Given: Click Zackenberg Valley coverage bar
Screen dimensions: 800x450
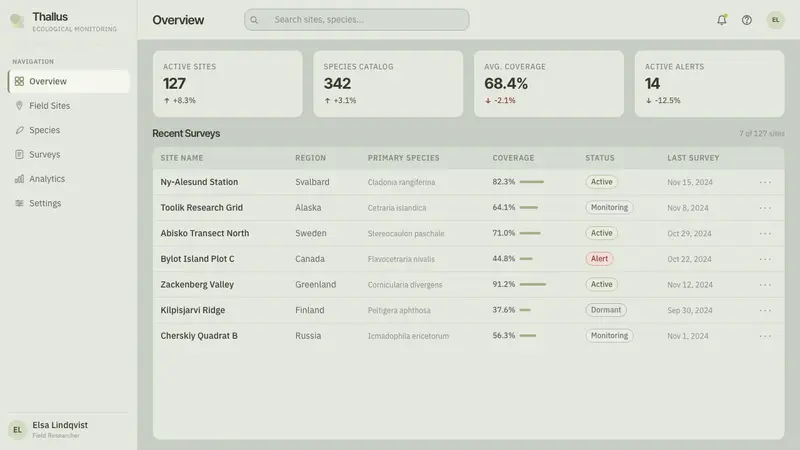Looking at the screenshot, I should point(533,284).
